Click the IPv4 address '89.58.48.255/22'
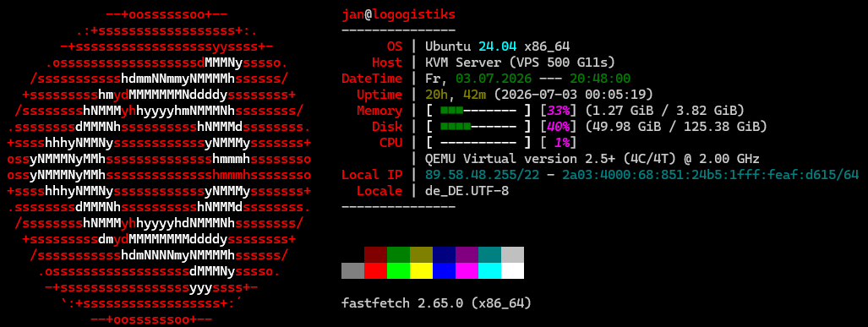The width and height of the screenshot is (868, 327). [x=482, y=175]
